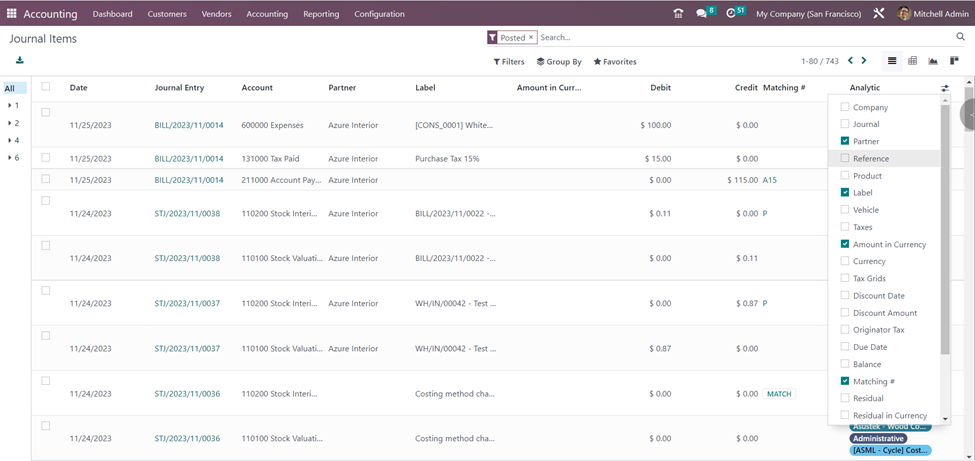Click the debug tools wrench icon

(879, 14)
